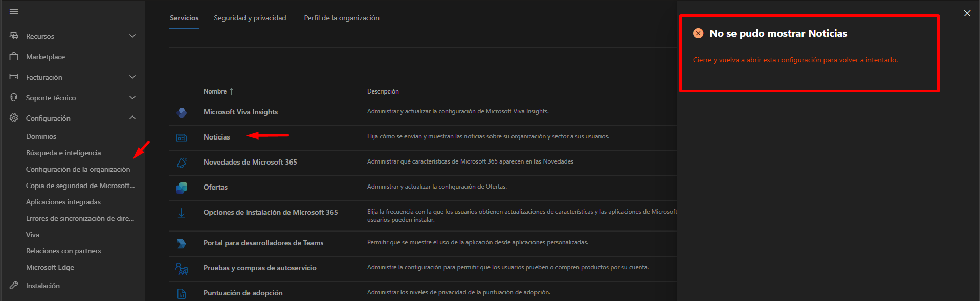Viewport: 980px width, 301px height.
Task: Click the Recursos sidebar icon
Action: 14,36
